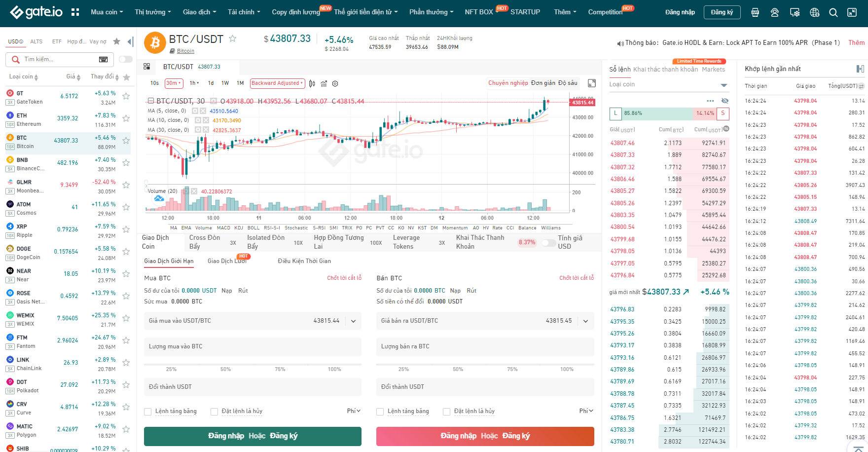868x452 pixels.
Task: Open the 30m interval dropdown
Action: coord(174,83)
